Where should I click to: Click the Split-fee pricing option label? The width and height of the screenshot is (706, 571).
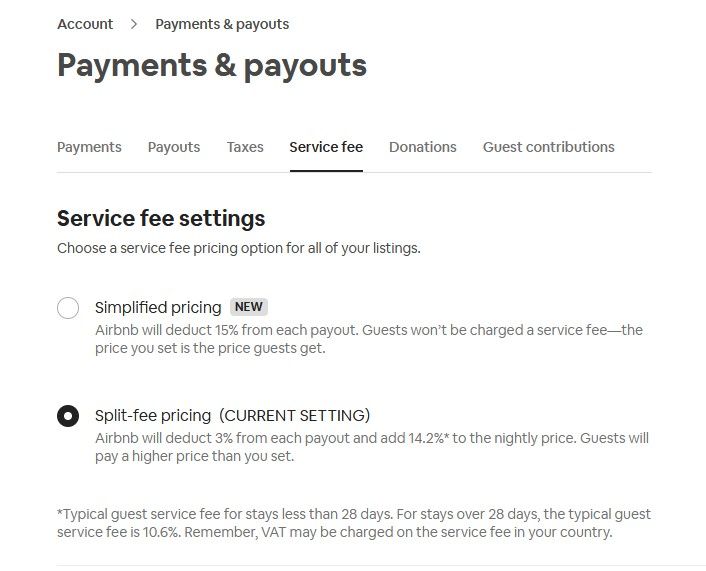click(153, 415)
